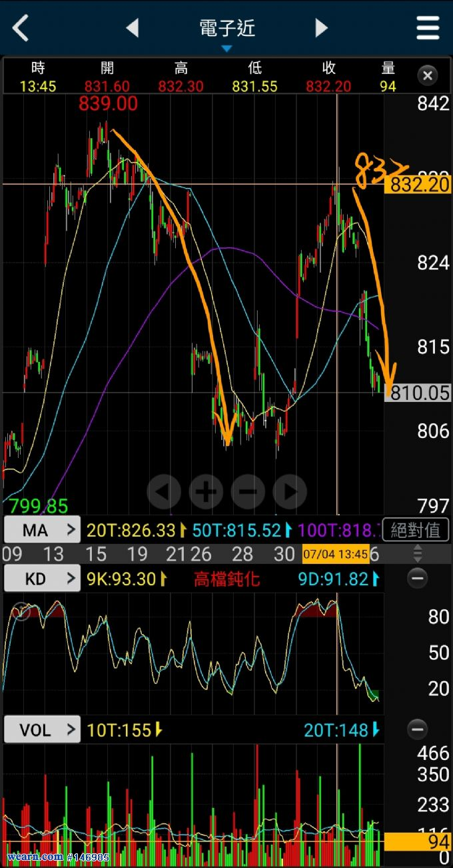Open the KD indicator selector
453x868 pixels.
(42, 579)
